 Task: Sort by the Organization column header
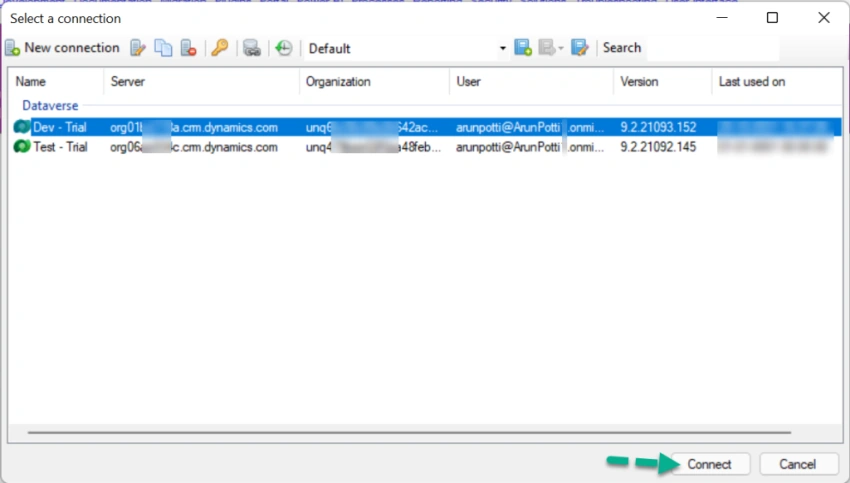[338, 82]
